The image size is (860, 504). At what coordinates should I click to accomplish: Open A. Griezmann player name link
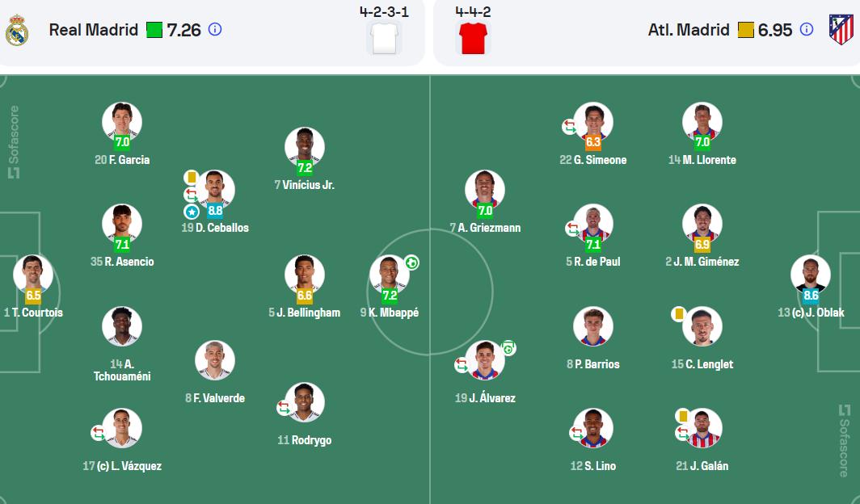[x=485, y=227]
